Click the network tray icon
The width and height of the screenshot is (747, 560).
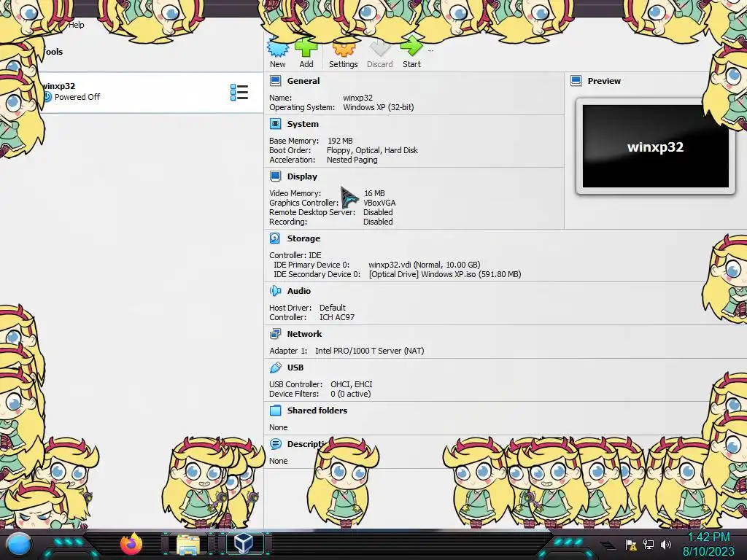pos(649,544)
